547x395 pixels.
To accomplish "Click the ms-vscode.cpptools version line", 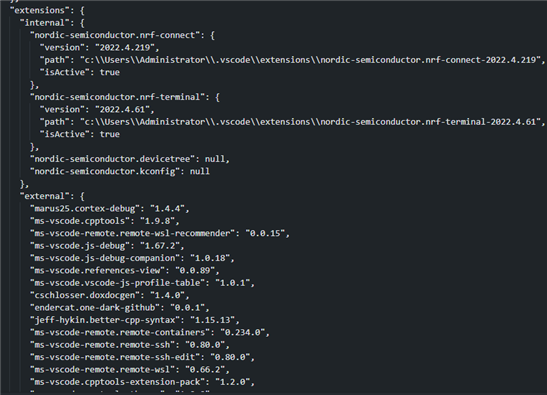I will [x=105, y=221].
